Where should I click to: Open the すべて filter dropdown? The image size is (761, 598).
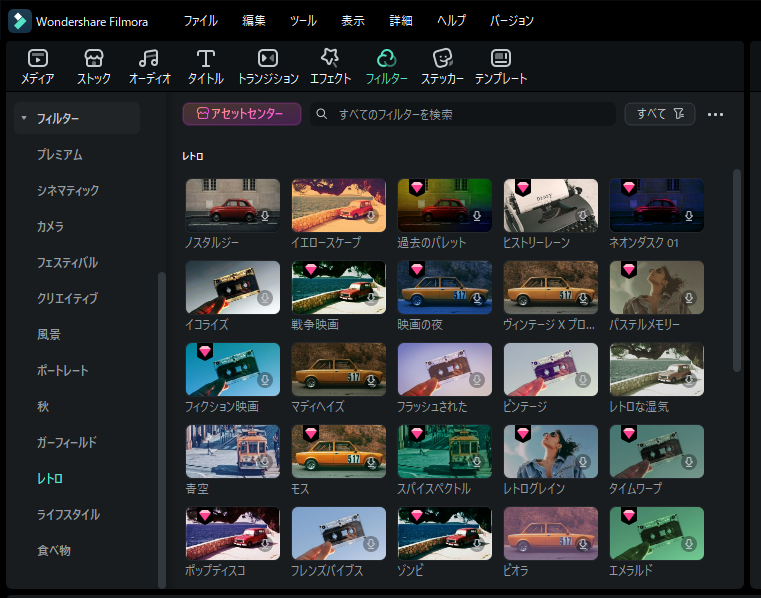pyautogui.click(x=659, y=114)
